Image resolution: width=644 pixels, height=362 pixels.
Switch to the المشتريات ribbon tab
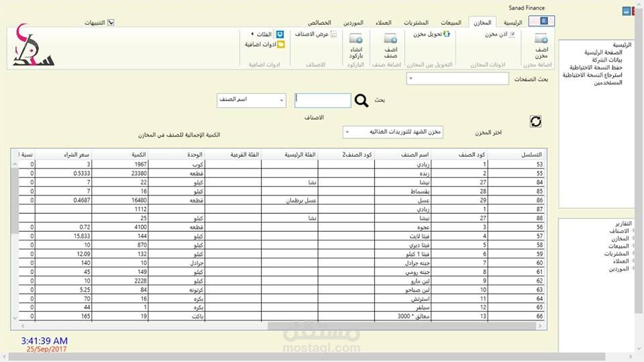click(416, 23)
